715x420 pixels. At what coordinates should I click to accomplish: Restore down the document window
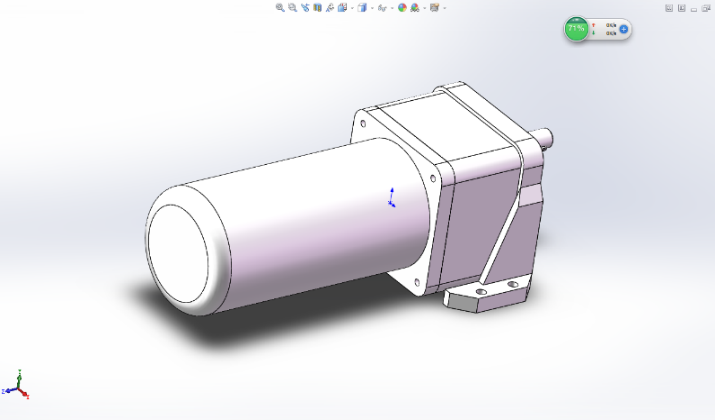(706, 8)
